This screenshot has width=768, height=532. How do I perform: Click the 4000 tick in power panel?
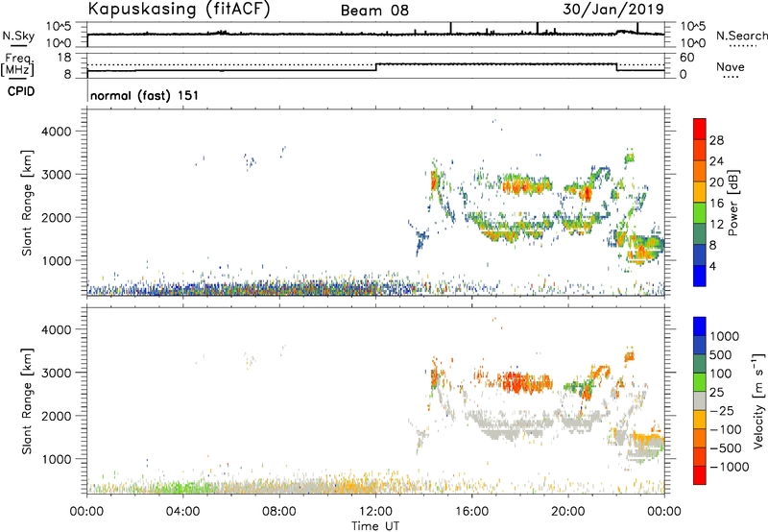click(57, 132)
